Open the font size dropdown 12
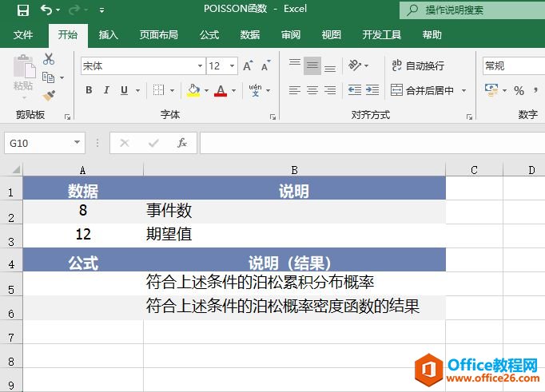 232,66
